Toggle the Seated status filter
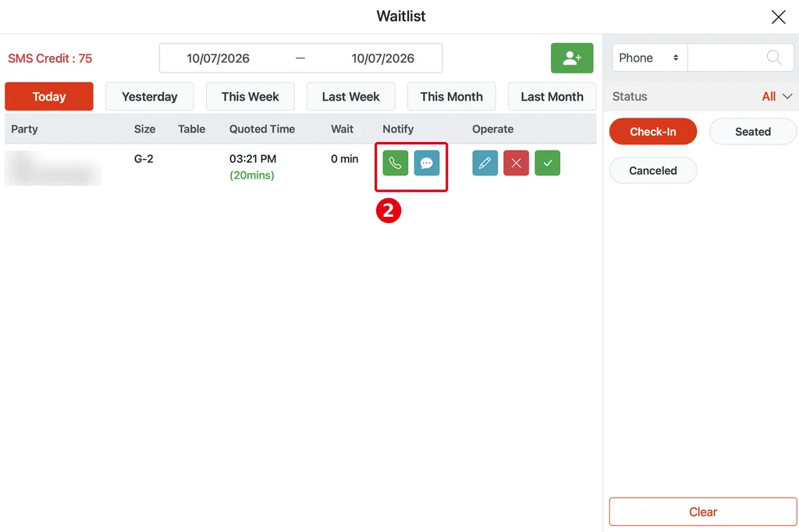Screen dimensions: 799x532 pyautogui.click(x=753, y=132)
